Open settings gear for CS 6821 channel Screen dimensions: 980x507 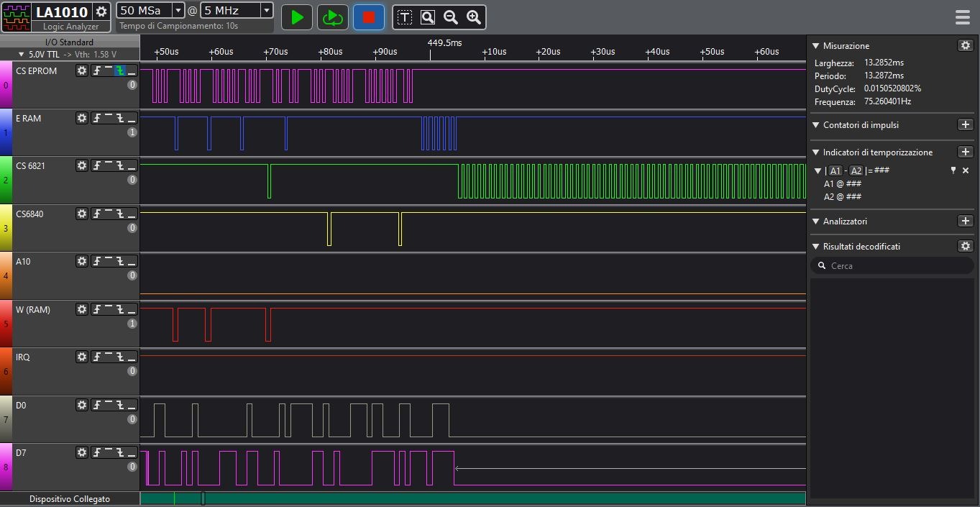(82, 165)
